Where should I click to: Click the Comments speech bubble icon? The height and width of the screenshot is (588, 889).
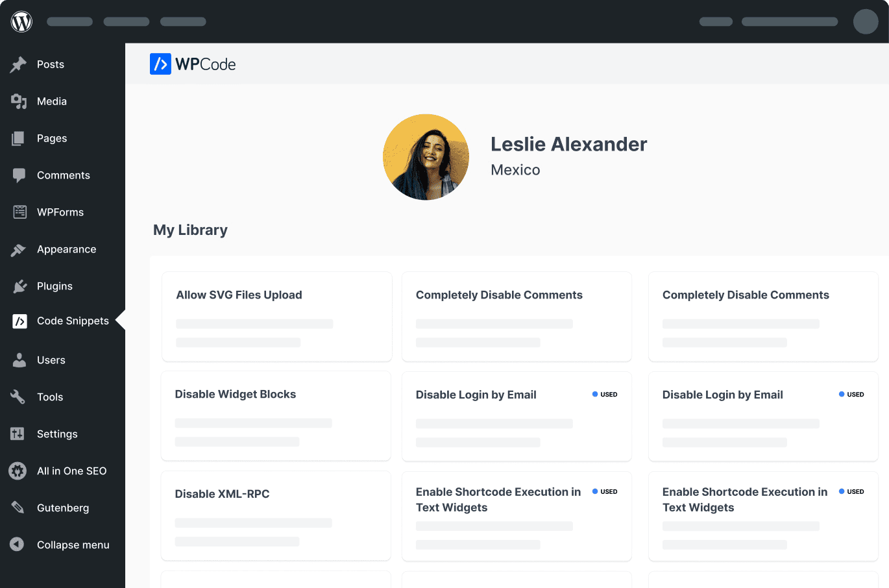pyautogui.click(x=19, y=175)
